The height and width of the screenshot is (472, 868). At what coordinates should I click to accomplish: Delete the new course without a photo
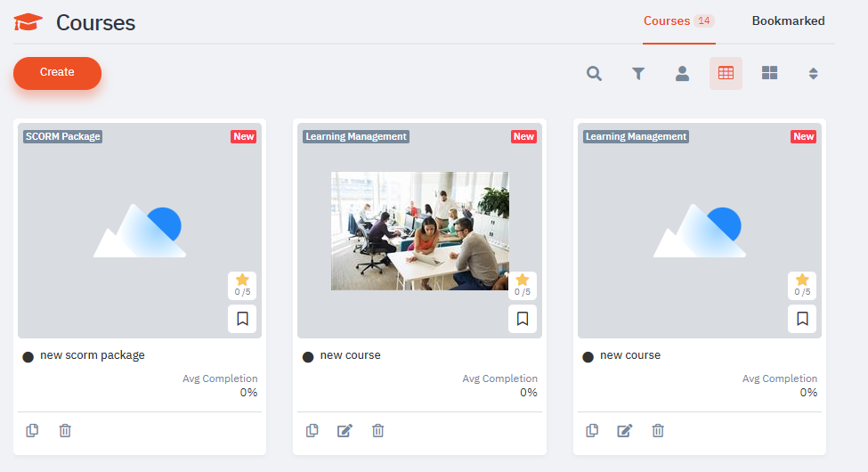(x=658, y=430)
